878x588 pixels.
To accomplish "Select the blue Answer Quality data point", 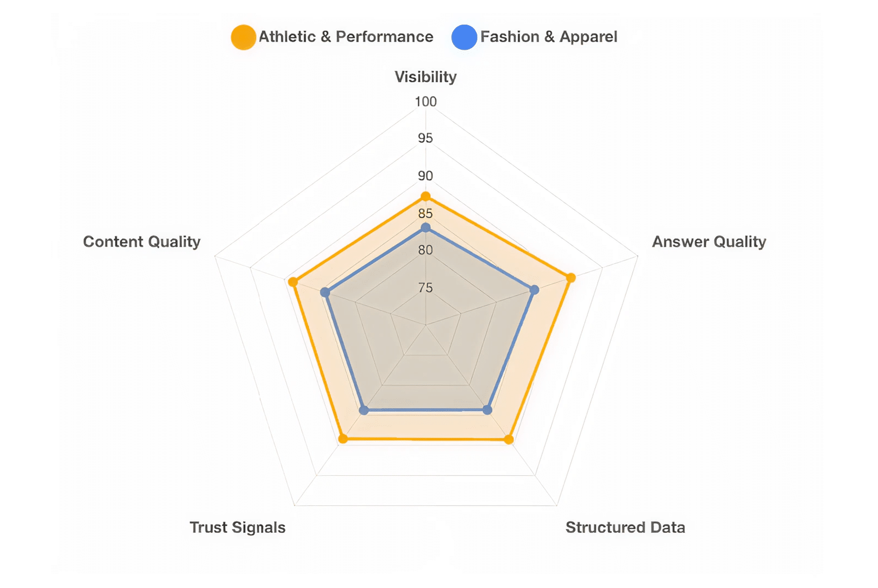I will [534, 290].
